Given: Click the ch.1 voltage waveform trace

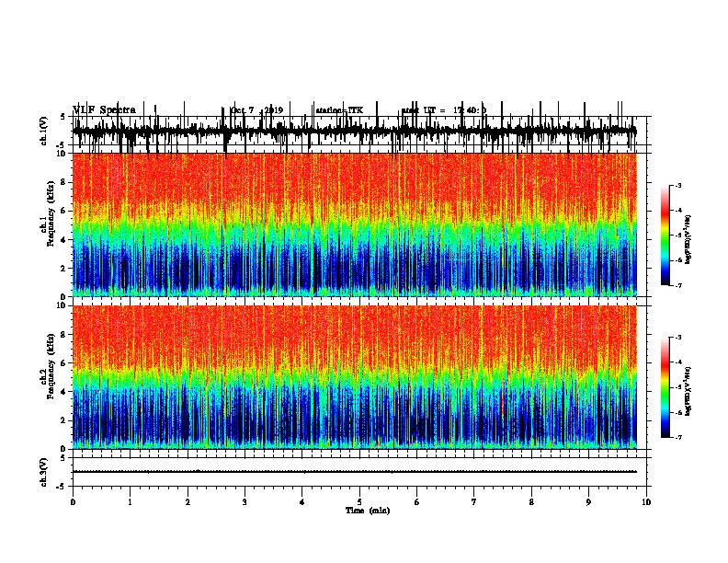Looking at the screenshot, I should (x=354, y=131).
